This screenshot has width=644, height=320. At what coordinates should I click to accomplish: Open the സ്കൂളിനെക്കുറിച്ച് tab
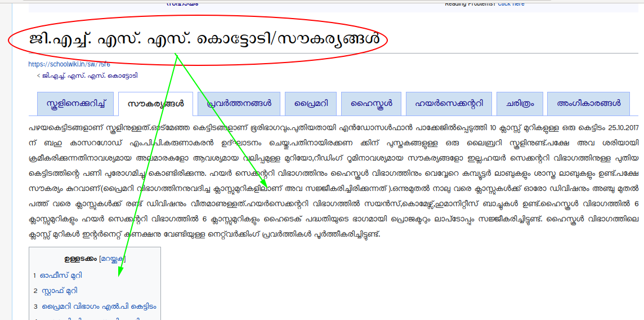pyautogui.click(x=75, y=104)
